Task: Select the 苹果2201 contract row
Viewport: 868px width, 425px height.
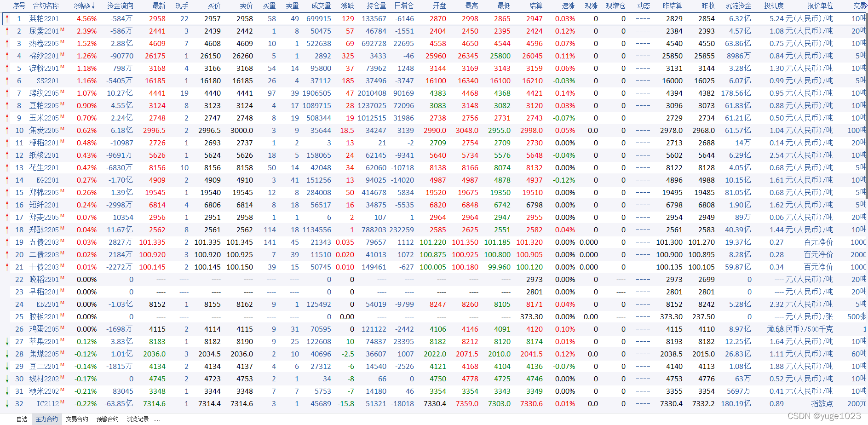Action: click(434, 342)
